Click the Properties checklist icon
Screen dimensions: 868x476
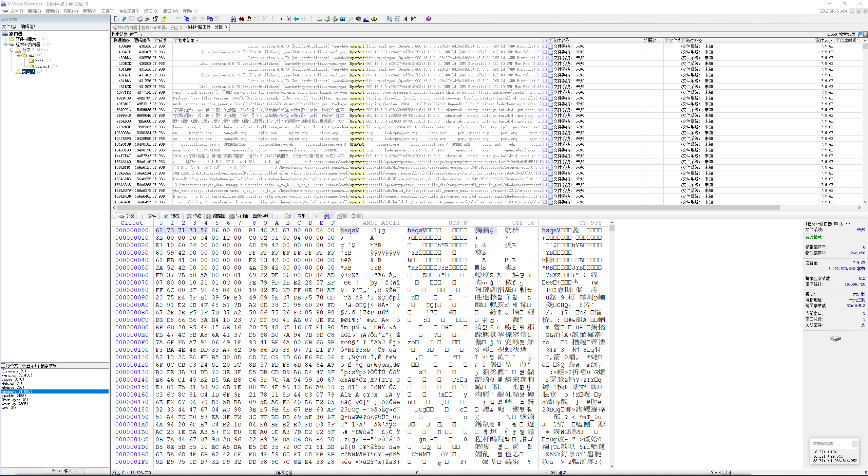coord(155,19)
